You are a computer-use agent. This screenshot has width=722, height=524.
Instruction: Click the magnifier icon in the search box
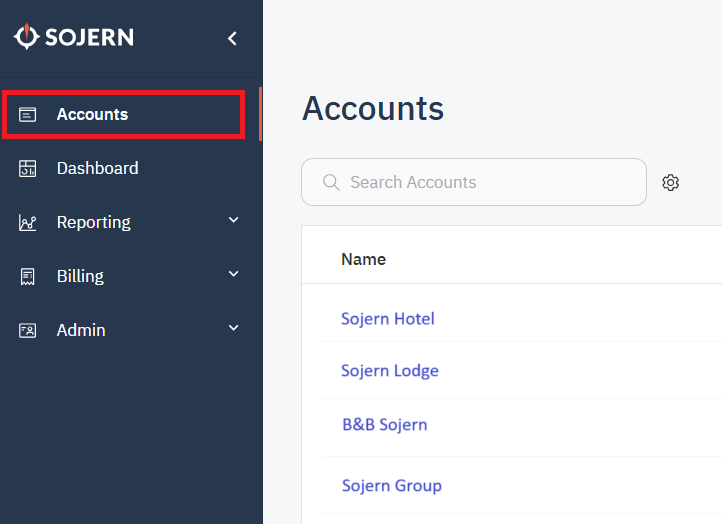[331, 183]
